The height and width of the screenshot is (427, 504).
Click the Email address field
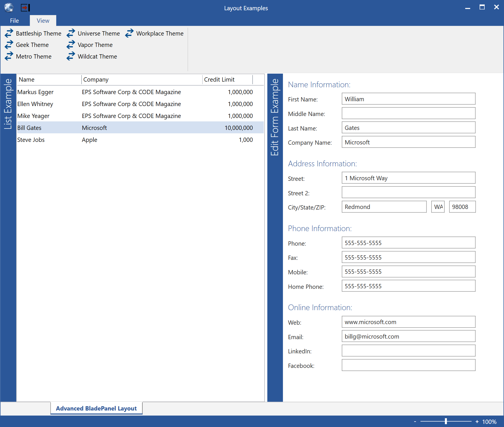click(408, 336)
